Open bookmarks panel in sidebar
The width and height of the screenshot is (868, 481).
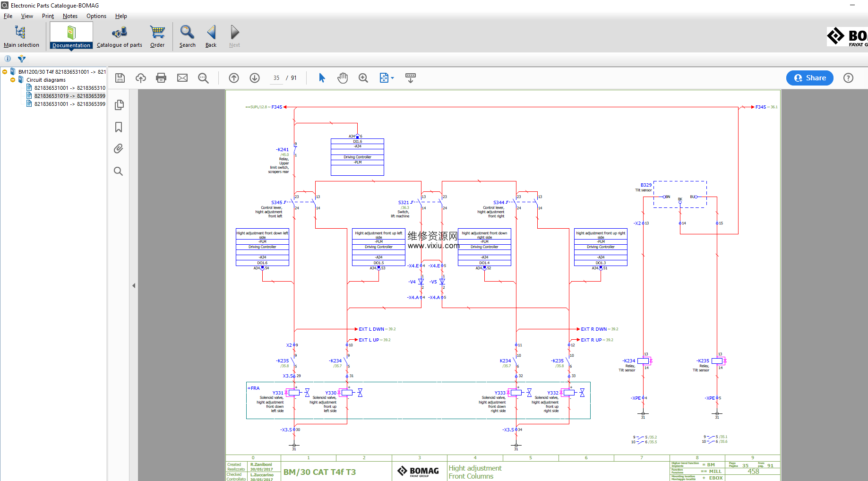(119, 127)
